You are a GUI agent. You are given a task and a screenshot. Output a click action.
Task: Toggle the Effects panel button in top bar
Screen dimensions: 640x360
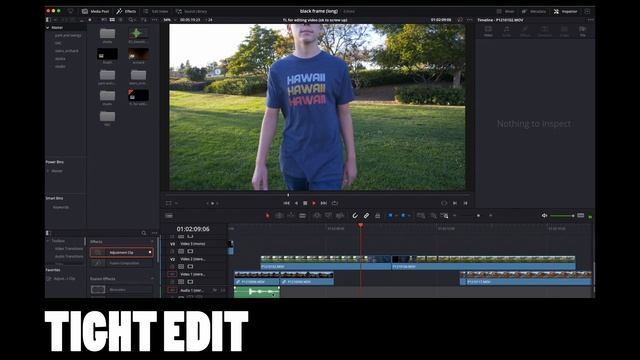[126, 11]
